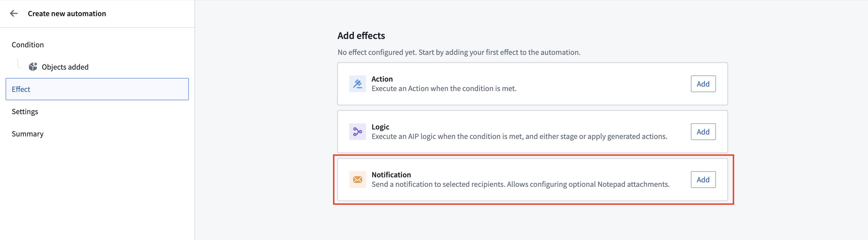Viewport: 868px width, 240px height.
Task: Open the Condition step in sidebar
Action: (x=28, y=45)
